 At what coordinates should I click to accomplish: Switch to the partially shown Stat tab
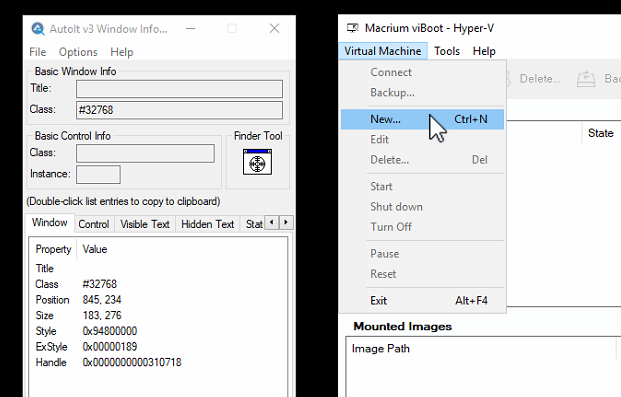pyautogui.click(x=253, y=224)
